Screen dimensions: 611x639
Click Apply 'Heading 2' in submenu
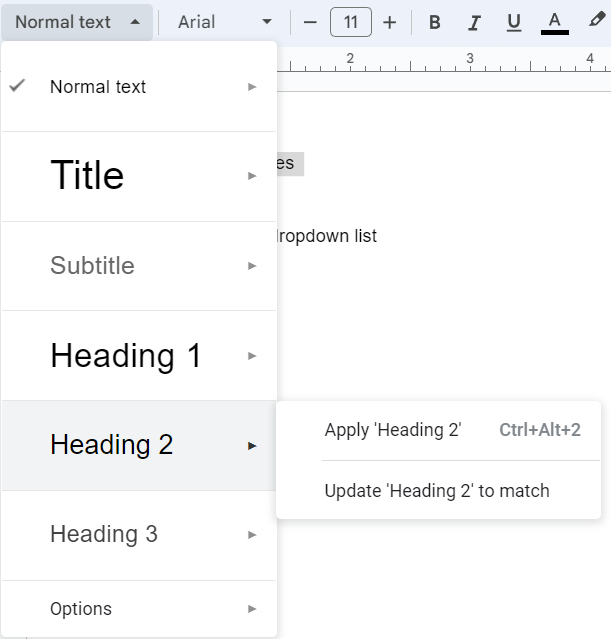[x=438, y=430]
